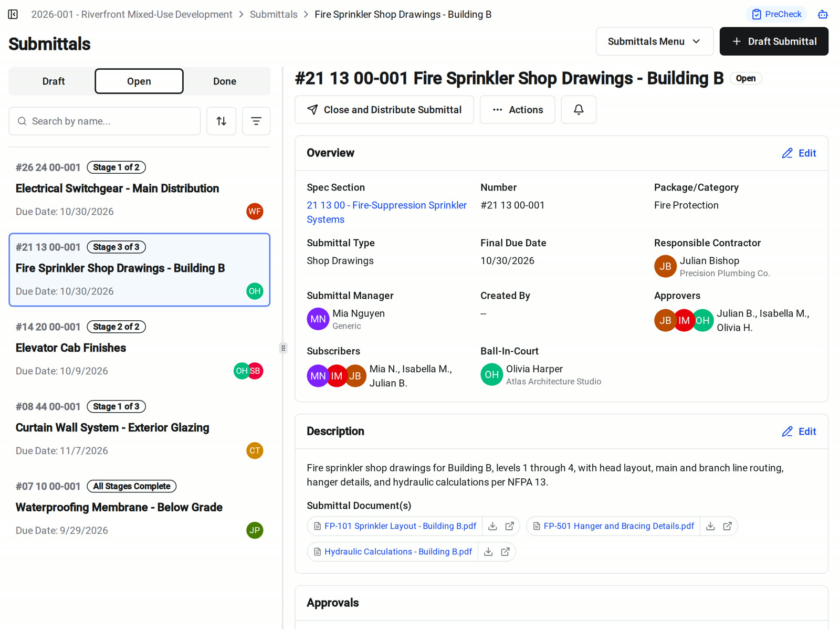Switch to the Done tab
The height and width of the screenshot is (630, 840).
[225, 81]
